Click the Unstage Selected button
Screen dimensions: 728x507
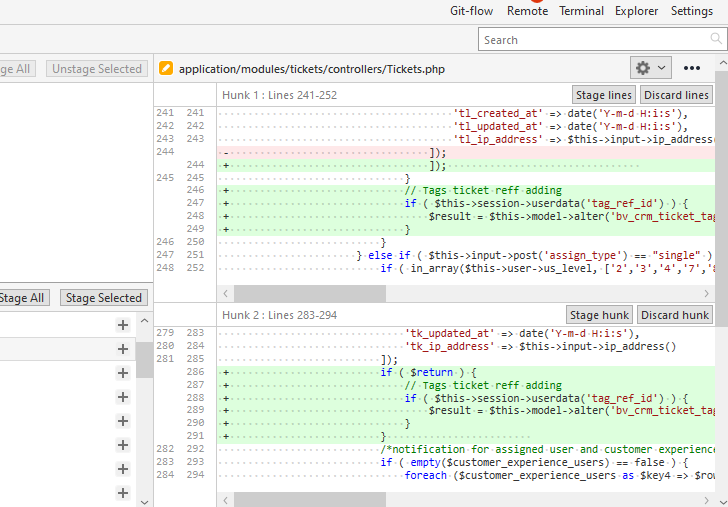[97, 69]
